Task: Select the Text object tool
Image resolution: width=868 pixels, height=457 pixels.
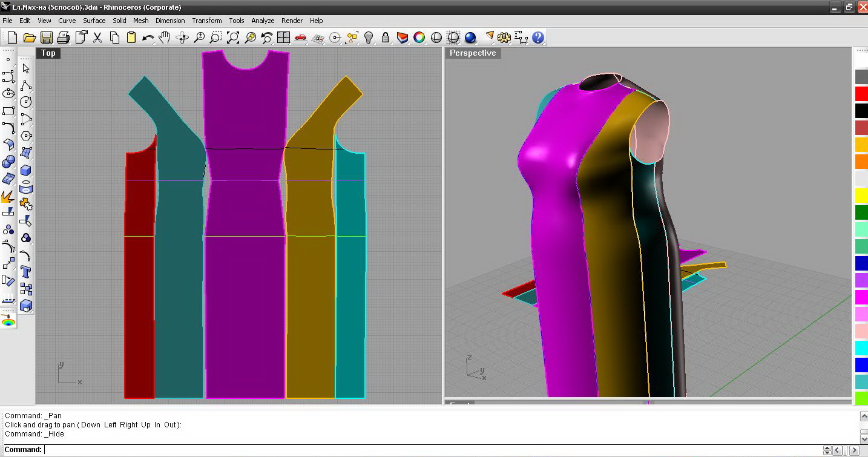Action: (x=25, y=271)
